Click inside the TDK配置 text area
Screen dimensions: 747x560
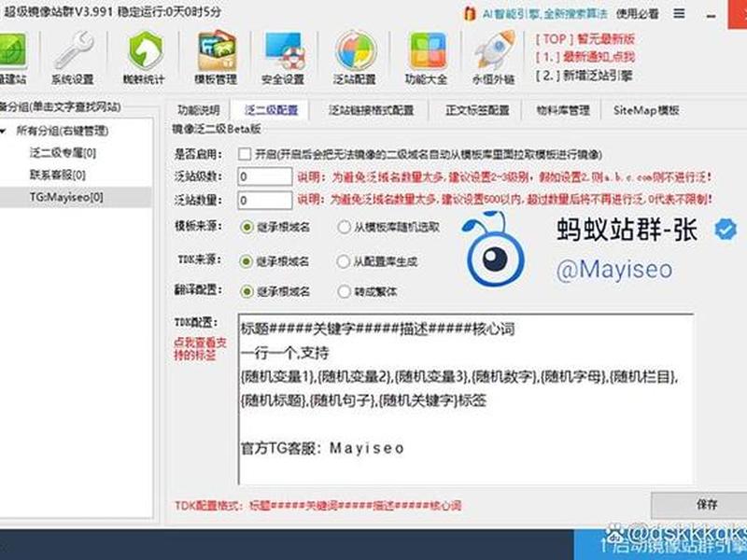(465, 399)
